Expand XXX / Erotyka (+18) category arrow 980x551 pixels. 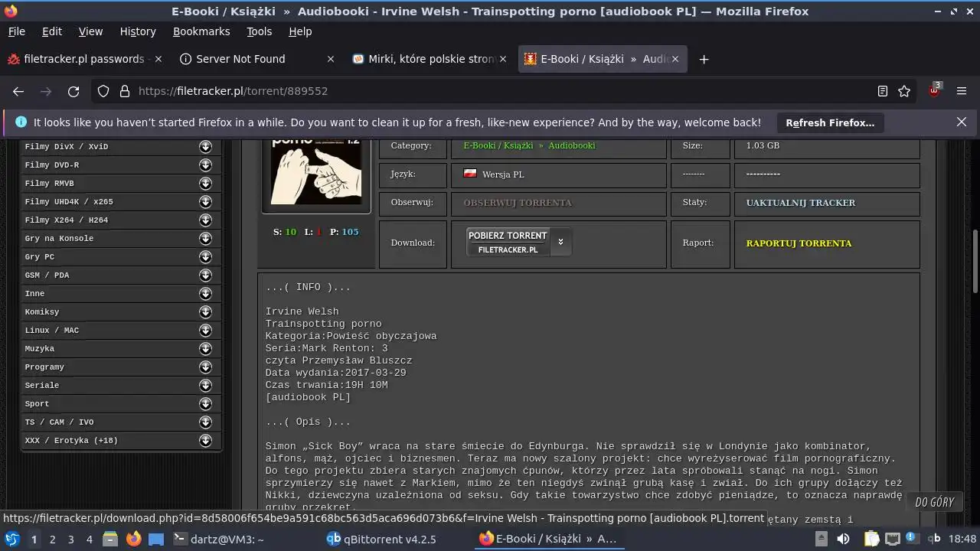205,440
